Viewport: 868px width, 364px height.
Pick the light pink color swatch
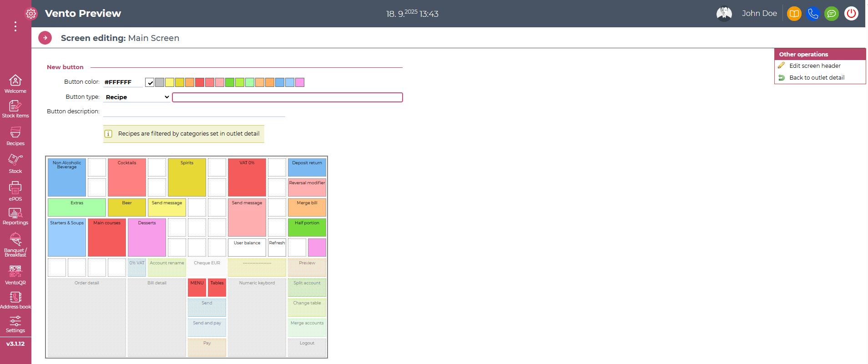click(220, 82)
